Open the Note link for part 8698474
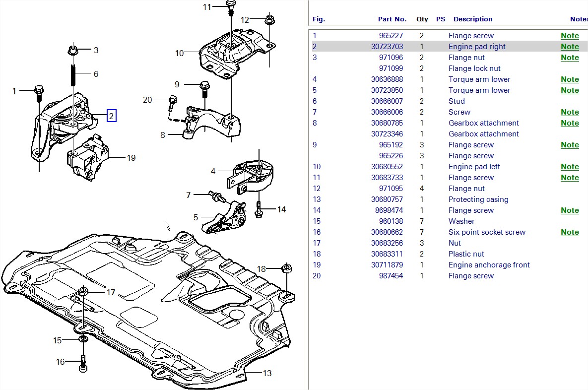The height and width of the screenshot is (390, 588). (x=570, y=210)
